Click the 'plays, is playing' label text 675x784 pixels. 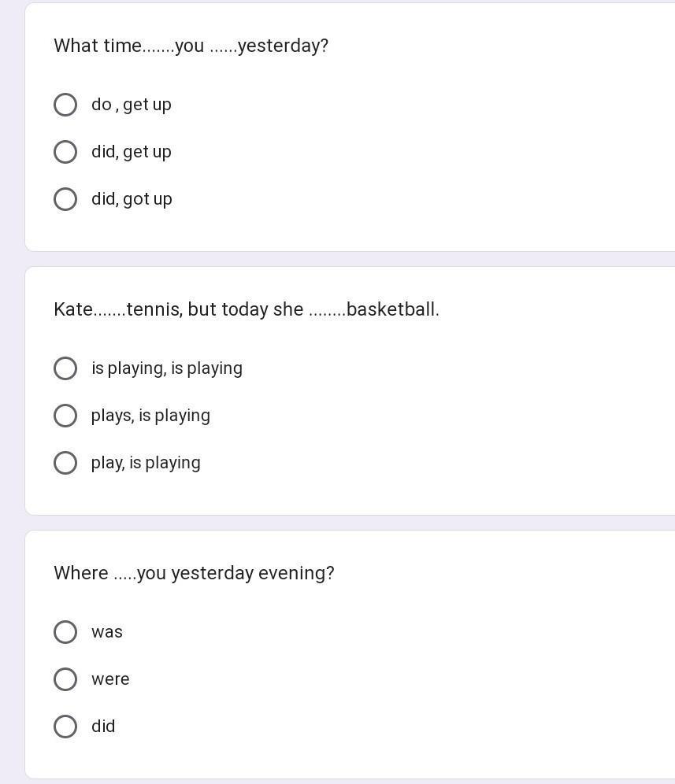150,416
